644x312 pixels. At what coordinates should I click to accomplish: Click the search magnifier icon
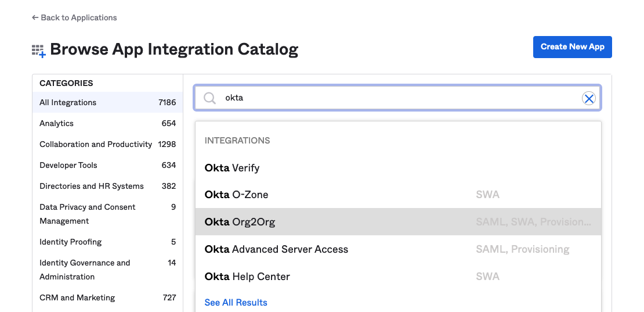click(209, 98)
